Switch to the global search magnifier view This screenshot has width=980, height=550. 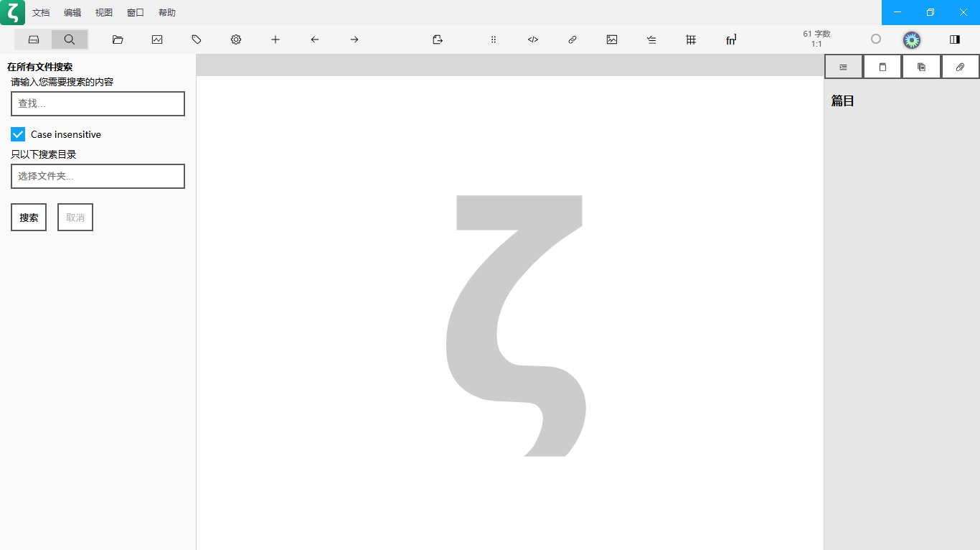pyautogui.click(x=70, y=39)
